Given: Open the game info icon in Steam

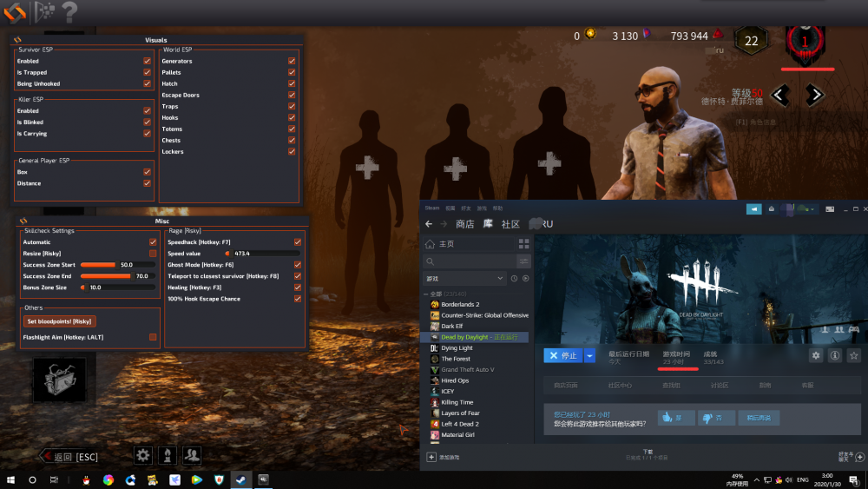Looking at the screenshot, I should tap(835, 355).
